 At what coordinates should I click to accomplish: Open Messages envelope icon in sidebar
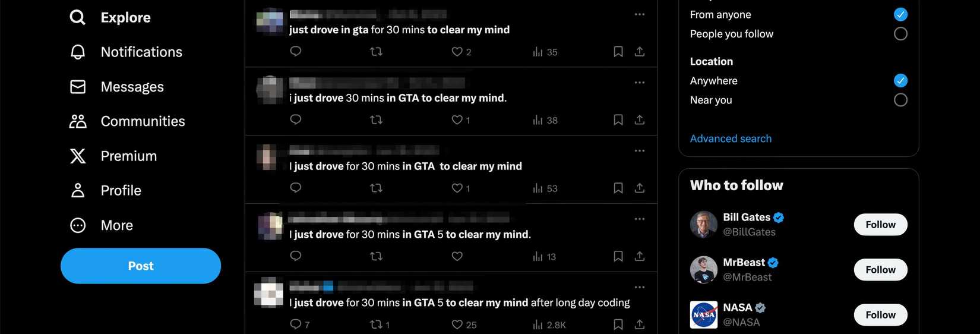(x=78, y=87)
